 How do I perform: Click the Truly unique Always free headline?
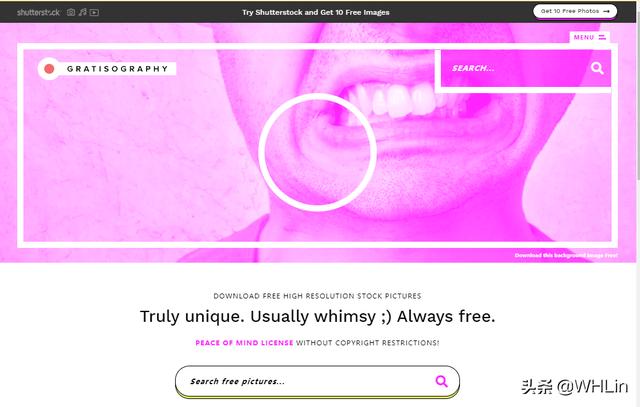317,316
